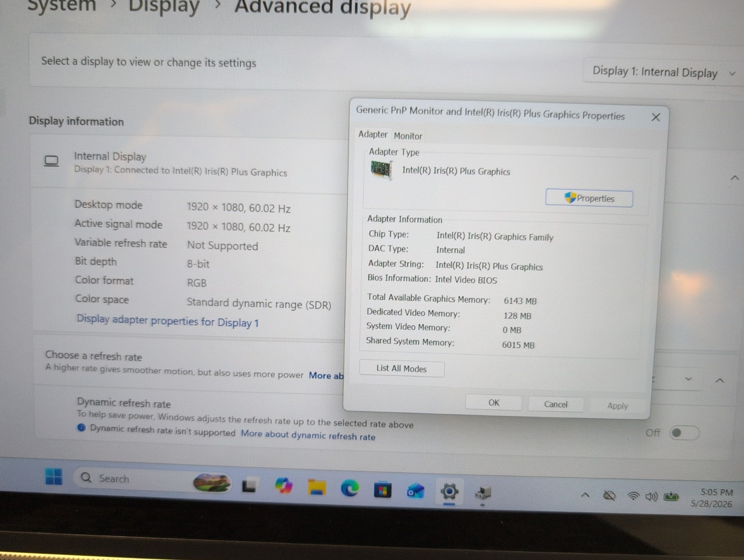Open the Wi-Fi network flyout
Viewport: 744px width, 560px height.
pyautogui.click(x=633, y=496)
